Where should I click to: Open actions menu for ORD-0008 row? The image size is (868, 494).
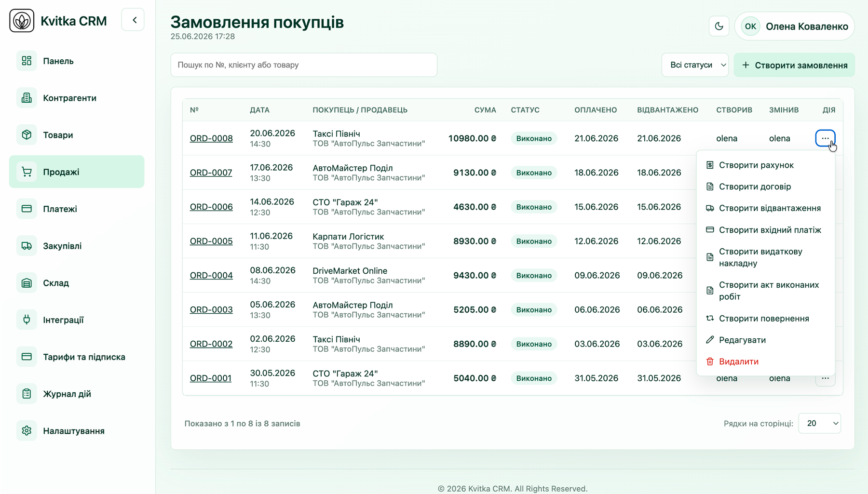pyautogui.click(x=825, y=138)
